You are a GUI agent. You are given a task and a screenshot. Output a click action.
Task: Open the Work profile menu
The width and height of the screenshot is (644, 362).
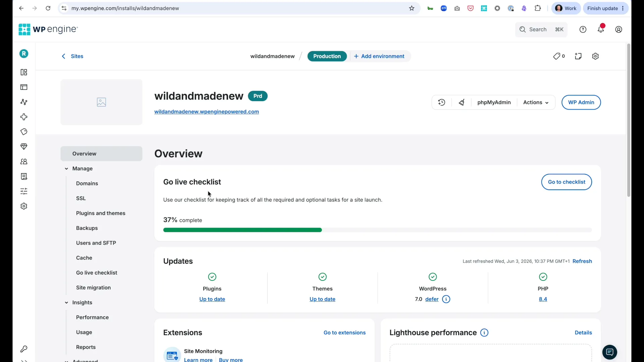tap(566, 8)
